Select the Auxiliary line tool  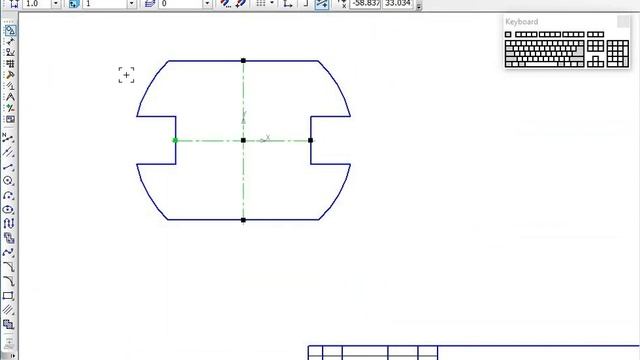pyautogui.click(x=8, y=152)
